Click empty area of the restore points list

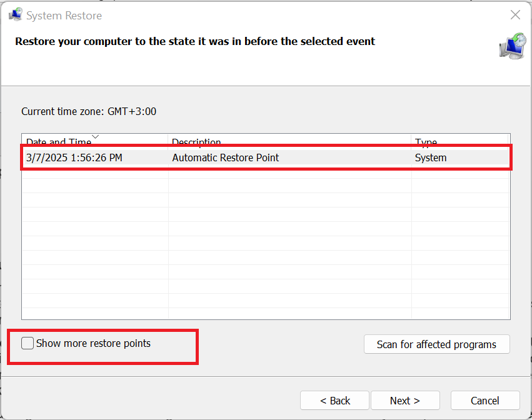pos(266,250)
